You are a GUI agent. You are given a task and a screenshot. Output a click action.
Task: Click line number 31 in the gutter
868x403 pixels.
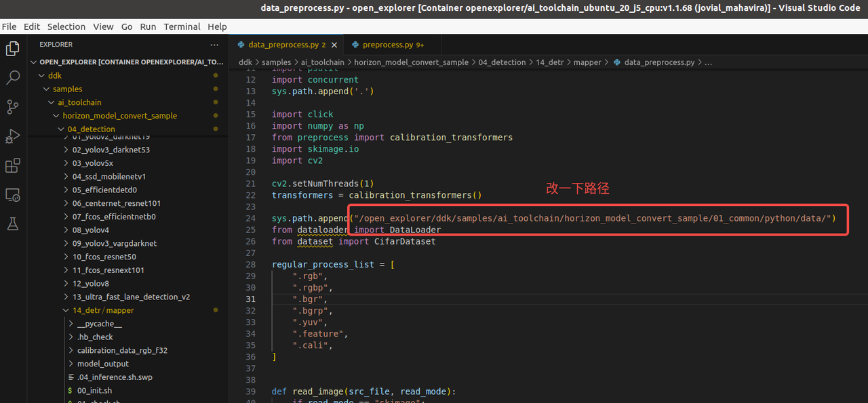coord(251,299)
